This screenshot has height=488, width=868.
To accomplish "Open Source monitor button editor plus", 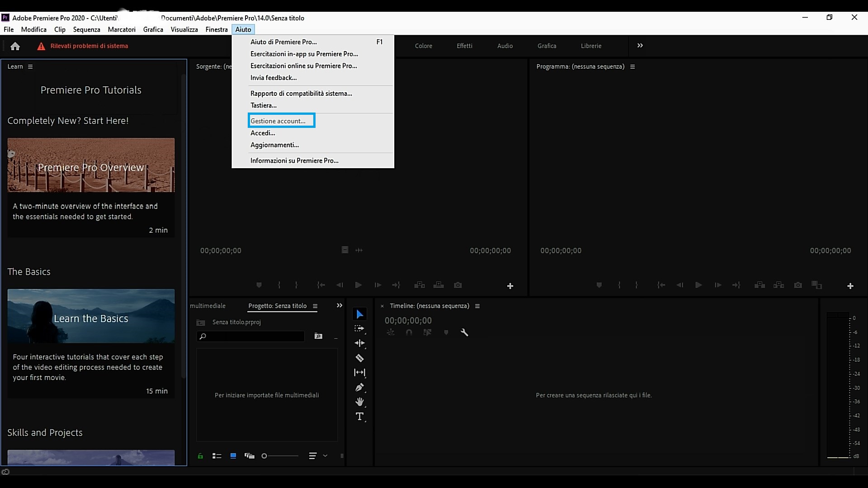I will (510, 286).
